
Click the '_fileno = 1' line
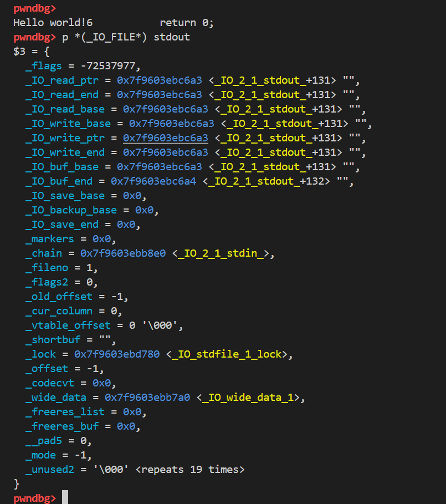click(61, 268)
